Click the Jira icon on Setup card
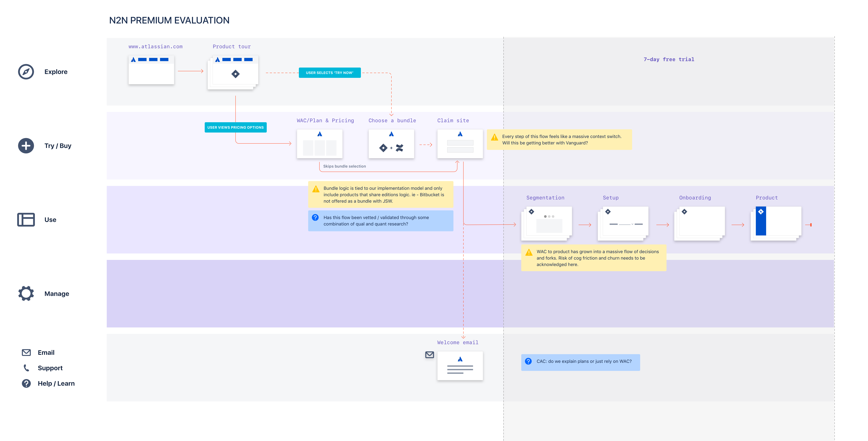 (608, 211)
